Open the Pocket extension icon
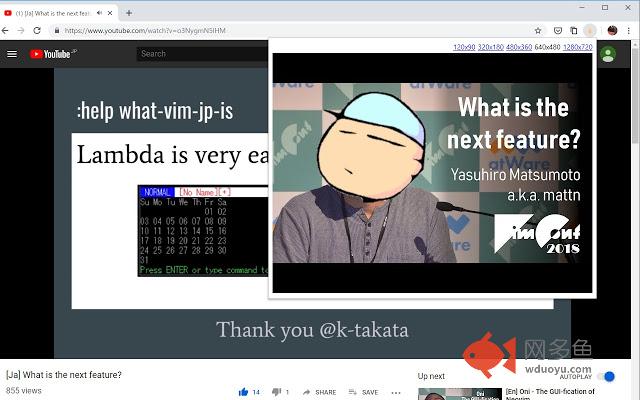Image resolution: width=640 pixels, height=400 pixels. [x=558, y=31]
